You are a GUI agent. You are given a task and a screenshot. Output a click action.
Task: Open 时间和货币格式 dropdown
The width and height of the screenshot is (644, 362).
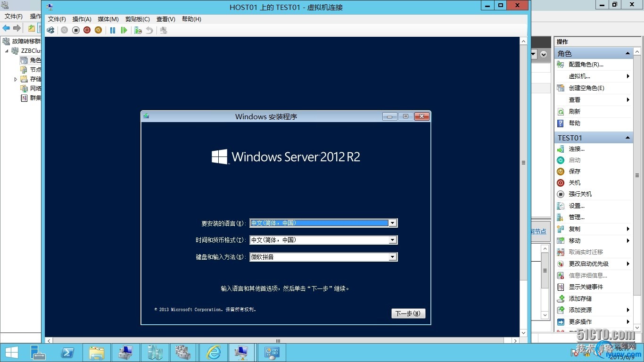pyautogui.click(x=392, y=240)
